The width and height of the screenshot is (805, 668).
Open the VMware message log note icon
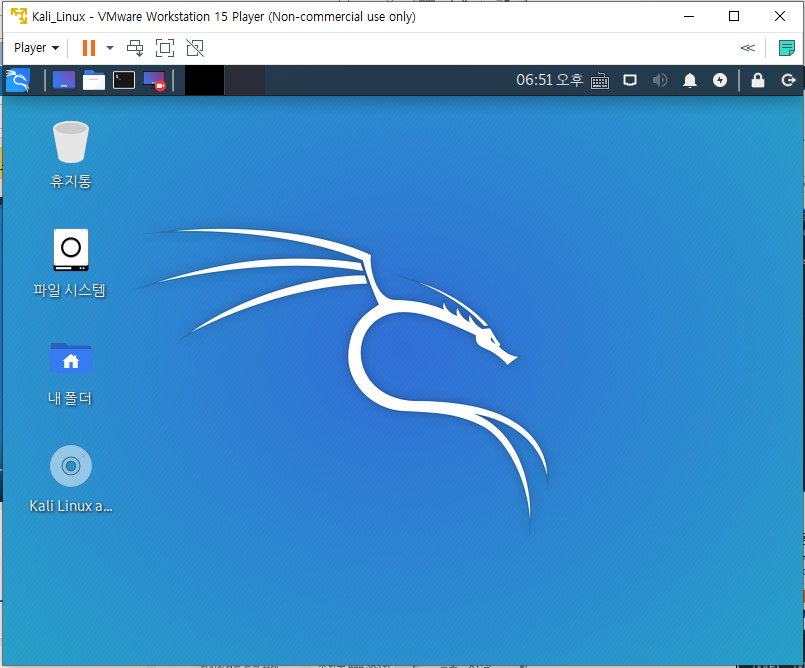click(x=787, y=48)
